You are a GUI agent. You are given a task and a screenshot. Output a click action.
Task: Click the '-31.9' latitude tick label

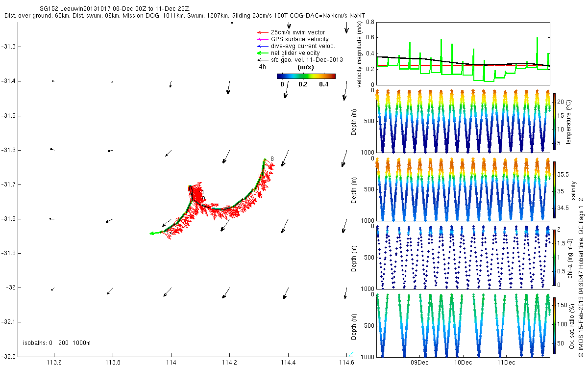8,253
